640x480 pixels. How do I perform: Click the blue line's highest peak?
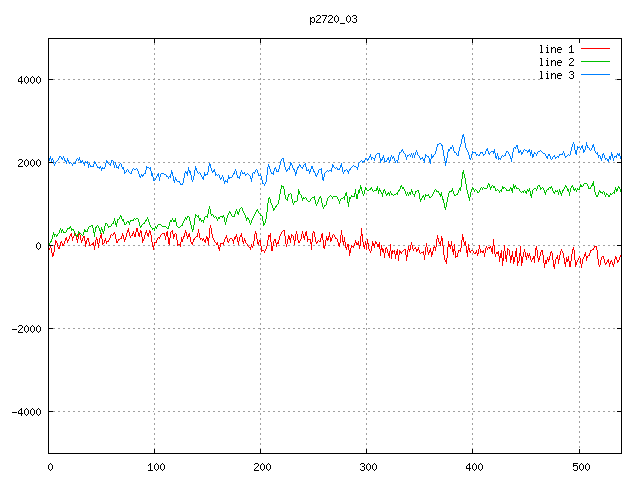[463, 135]
